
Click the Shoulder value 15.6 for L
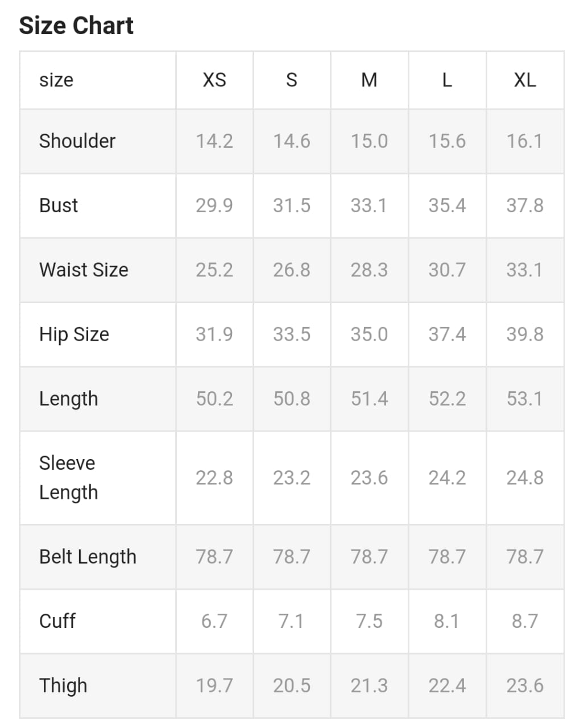pyautogui.click(x=447, y=141)
